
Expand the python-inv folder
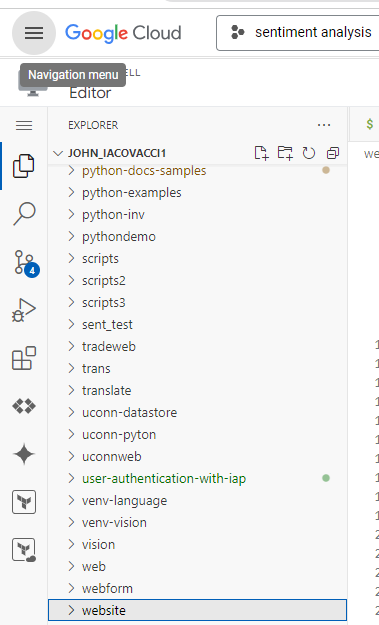[x=71, y=214]
